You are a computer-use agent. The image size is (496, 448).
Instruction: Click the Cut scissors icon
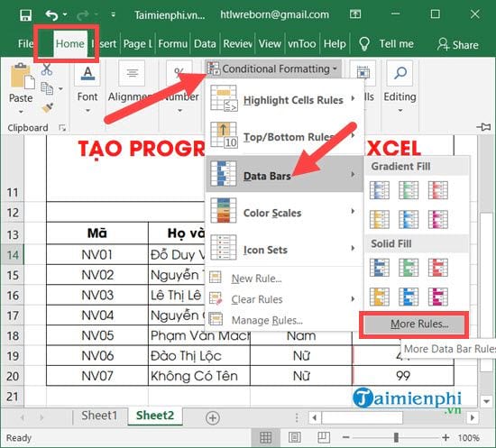(47, 69)
